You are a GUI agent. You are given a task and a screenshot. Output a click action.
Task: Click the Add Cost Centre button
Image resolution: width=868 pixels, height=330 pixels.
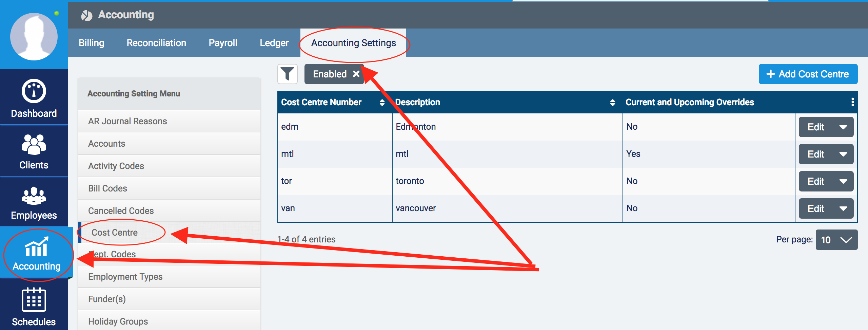coord(808,74)
